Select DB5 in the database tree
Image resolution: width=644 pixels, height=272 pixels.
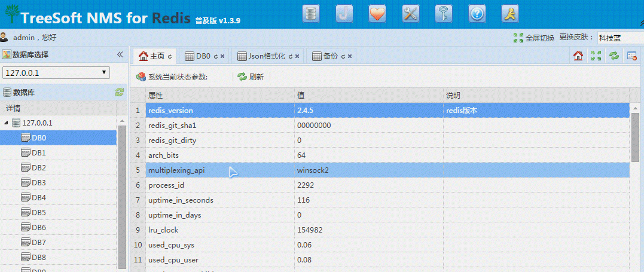(58, 212)
